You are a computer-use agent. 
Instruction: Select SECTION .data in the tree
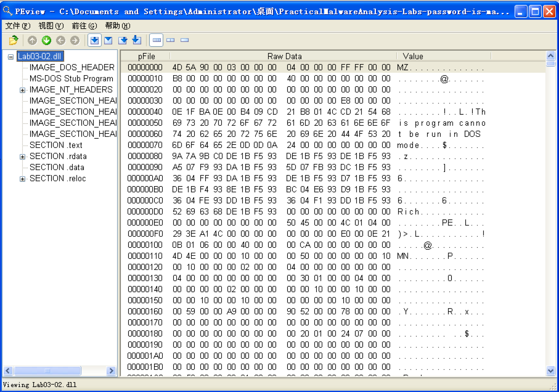point(57,167)
